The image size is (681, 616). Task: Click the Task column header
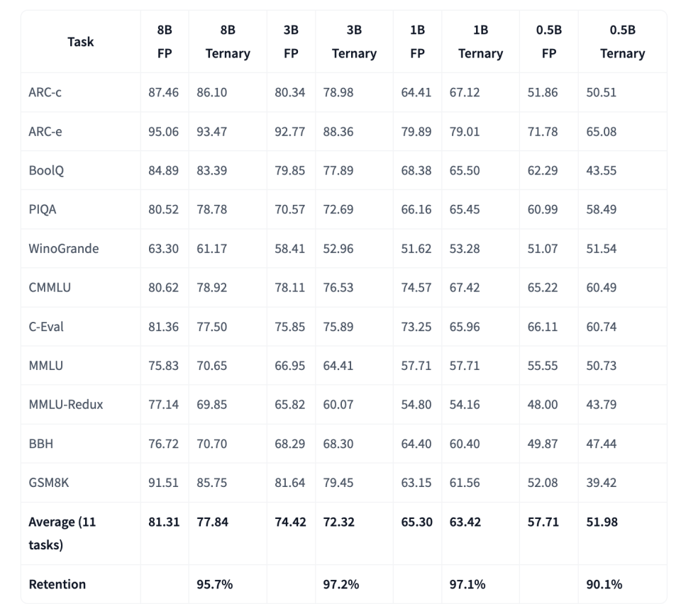[80, 42]
